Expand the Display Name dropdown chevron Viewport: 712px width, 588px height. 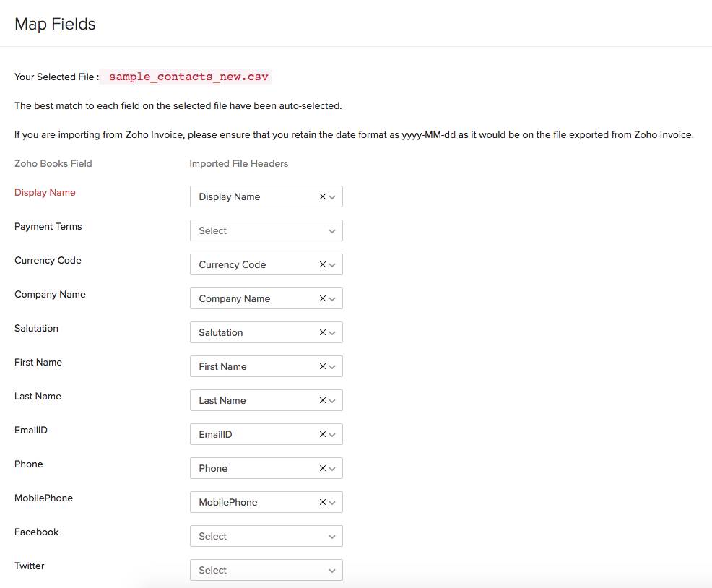coord(332,196)
